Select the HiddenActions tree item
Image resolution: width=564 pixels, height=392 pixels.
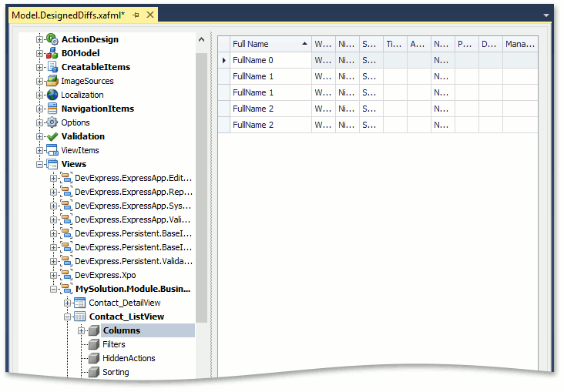pos(129,358)
